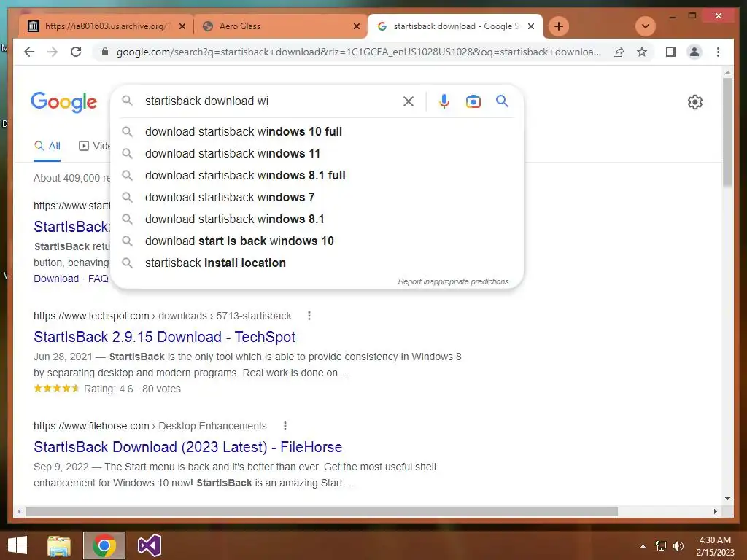The width and height of the screenshot is (747, 560).
Task: Search by image with camera icon
Action: pos(473,101)
